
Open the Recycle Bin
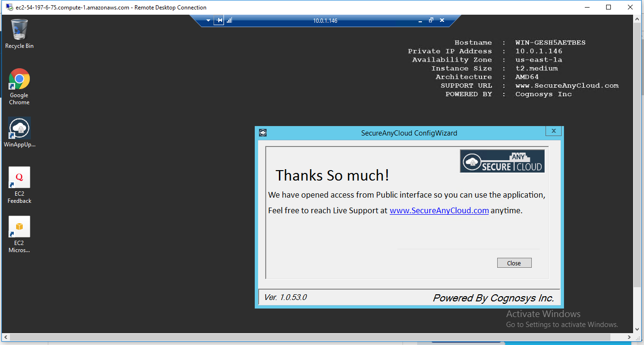tap(19, 28)
